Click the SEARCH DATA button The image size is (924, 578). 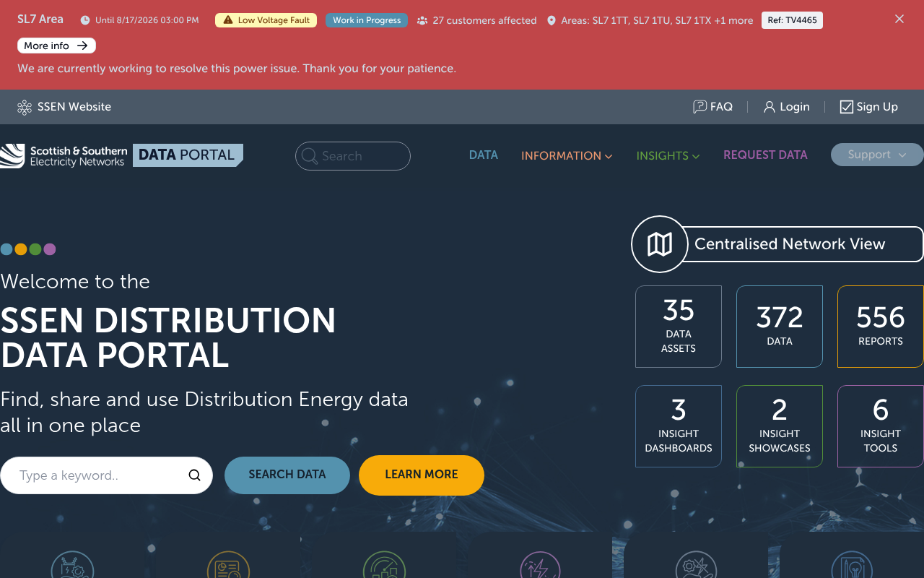click(287, 475)
